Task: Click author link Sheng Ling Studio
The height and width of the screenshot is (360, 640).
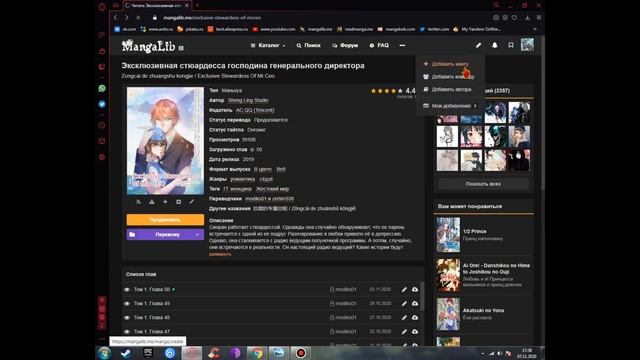Action: pos(248,100)
